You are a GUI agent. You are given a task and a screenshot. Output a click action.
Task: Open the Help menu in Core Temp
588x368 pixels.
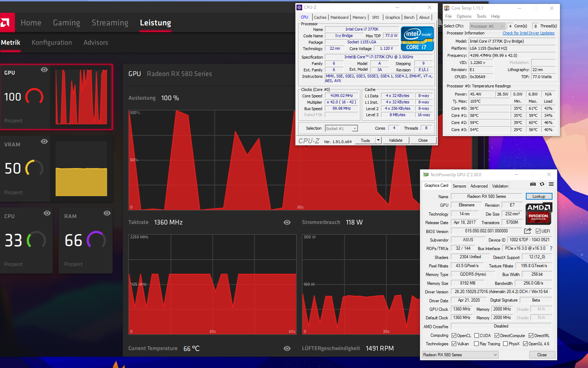(x=495, y=16)
